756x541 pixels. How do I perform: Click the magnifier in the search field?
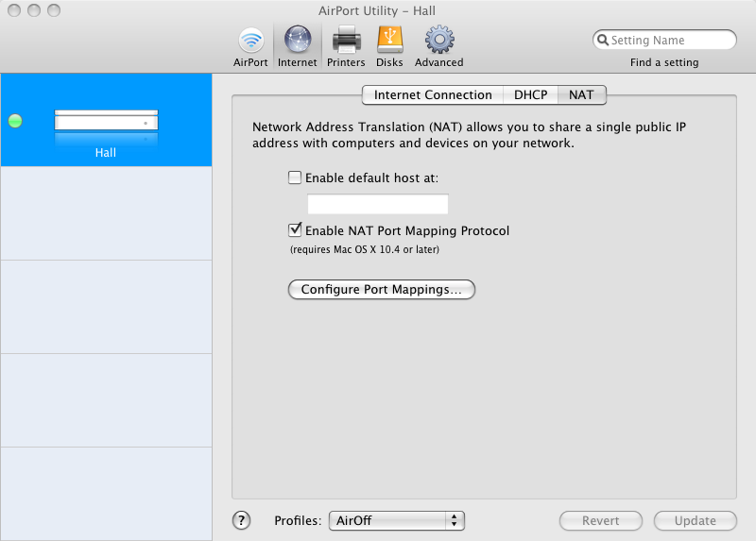point(603,40)
